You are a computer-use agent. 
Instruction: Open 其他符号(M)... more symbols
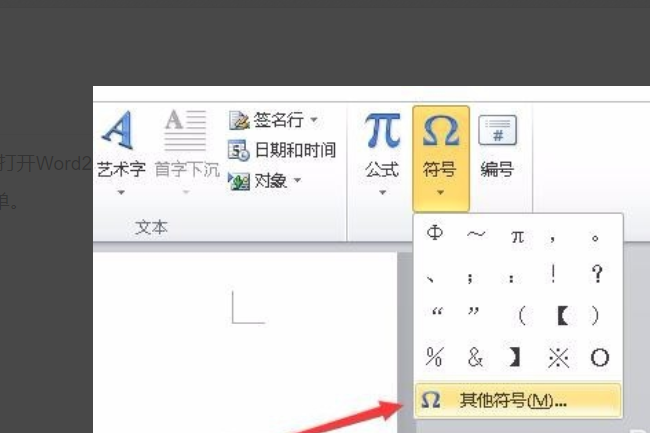tap(518, 400)
